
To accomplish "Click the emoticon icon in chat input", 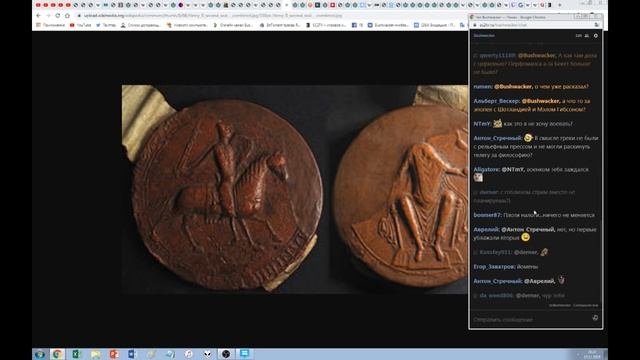I will click(x=595, y=318).
